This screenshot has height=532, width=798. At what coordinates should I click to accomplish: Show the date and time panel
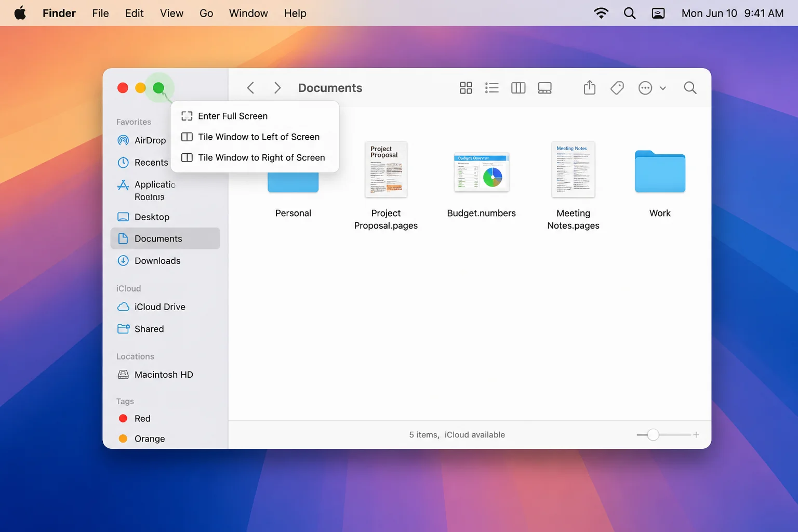(733, 13)
